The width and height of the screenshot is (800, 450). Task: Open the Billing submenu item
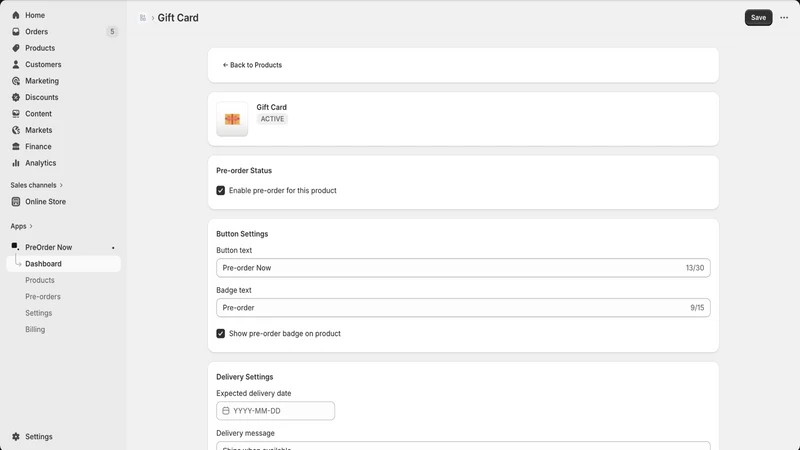[35, 330]
